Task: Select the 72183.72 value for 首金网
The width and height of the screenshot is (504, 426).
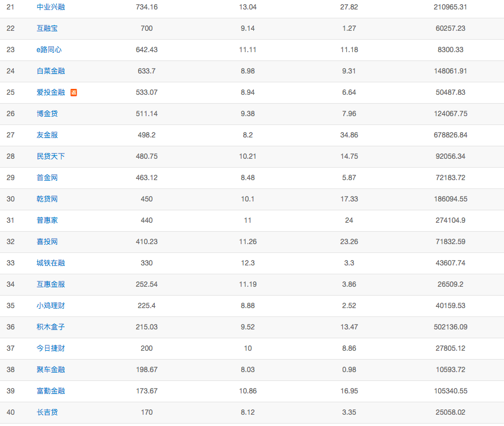Action: pyautogui.click(x=450, y=178)
